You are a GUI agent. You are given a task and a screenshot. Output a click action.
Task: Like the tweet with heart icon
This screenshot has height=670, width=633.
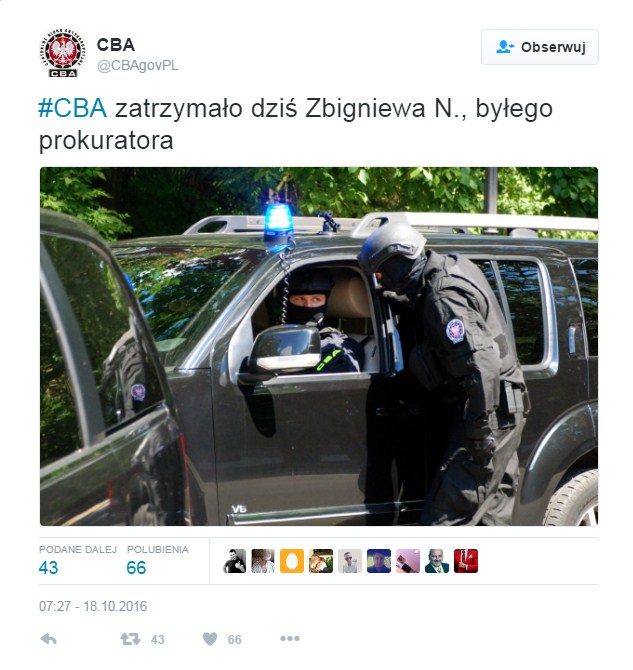pos(210,639)
